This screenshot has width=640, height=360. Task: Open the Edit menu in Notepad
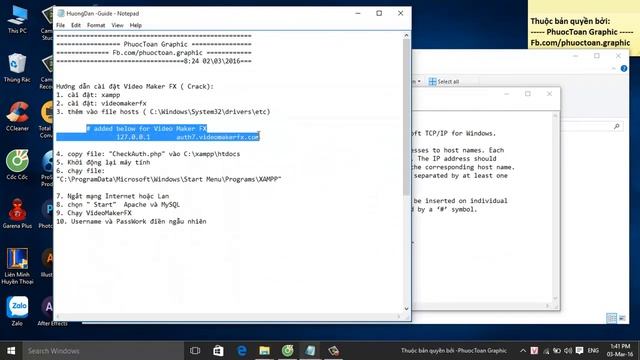click(x=76, y=25)
